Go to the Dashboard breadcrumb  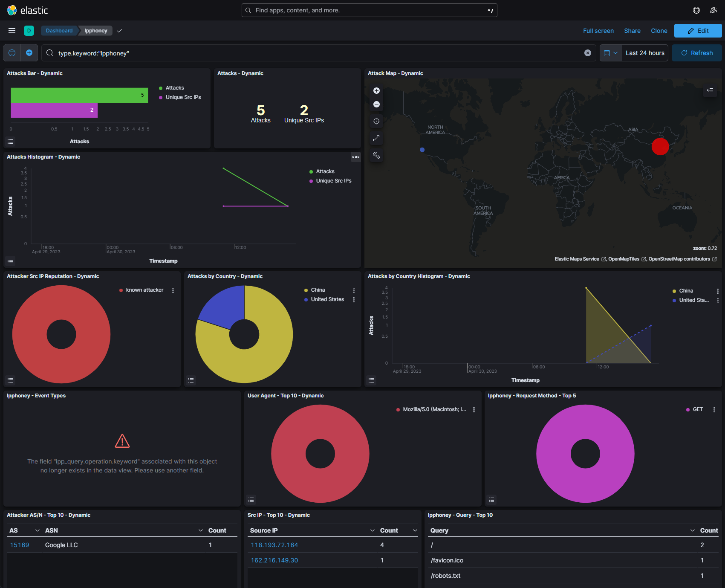click(59, 31)
